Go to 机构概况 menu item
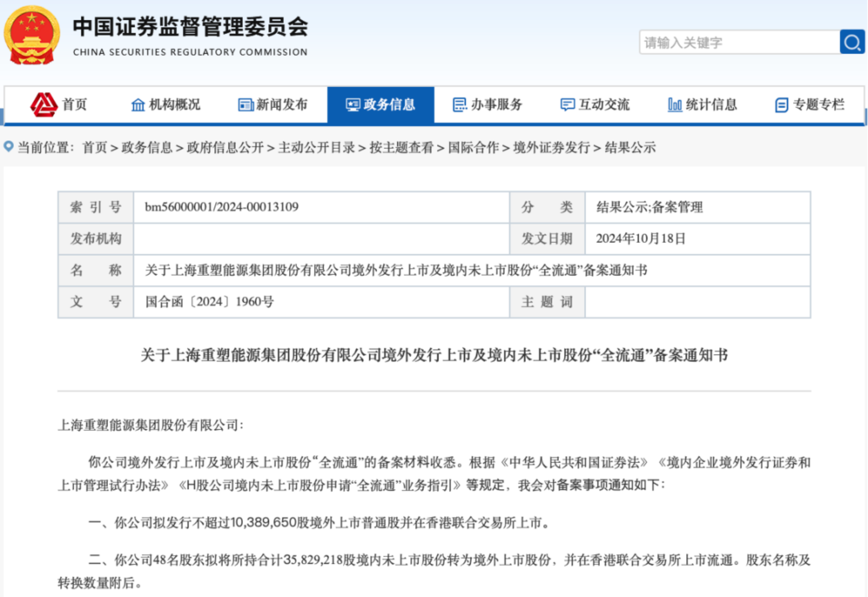 point(174,105)
